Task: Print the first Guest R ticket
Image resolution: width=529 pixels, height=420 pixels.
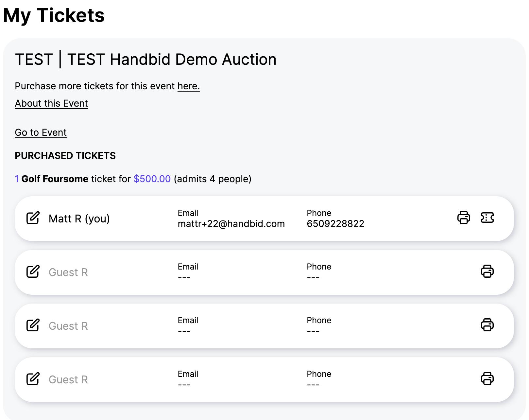Action: tap(487, 271)
